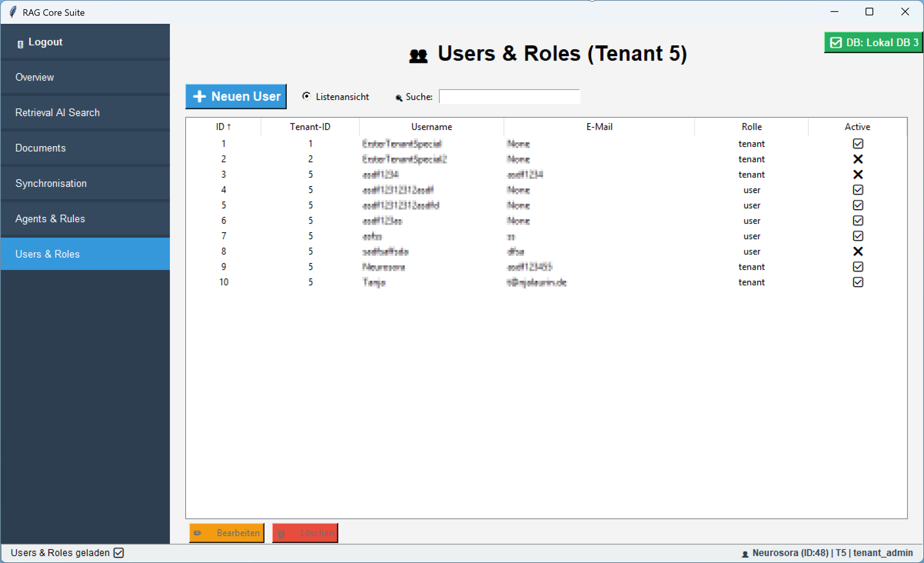Click the feather app icon in title bar

13,12
